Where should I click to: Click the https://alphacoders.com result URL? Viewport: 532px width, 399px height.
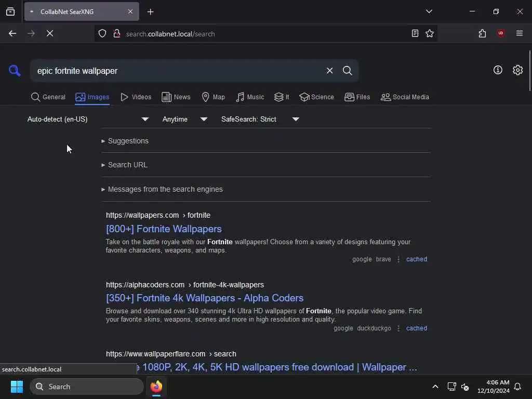[x=185, y=285]
